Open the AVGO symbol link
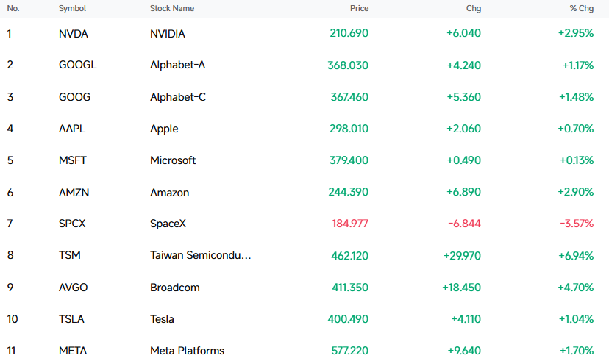The height and width of the screenshot is (364, 609). [73, 288]
